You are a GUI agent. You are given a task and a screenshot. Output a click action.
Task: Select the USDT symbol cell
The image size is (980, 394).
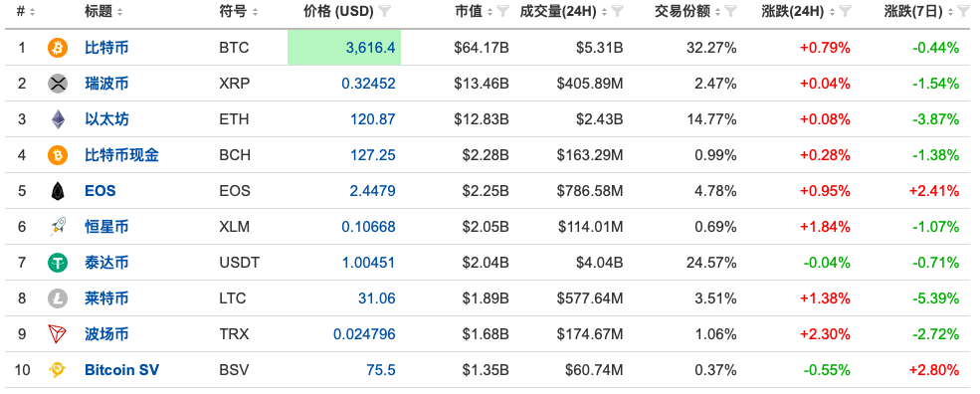[x=240, y=263]
